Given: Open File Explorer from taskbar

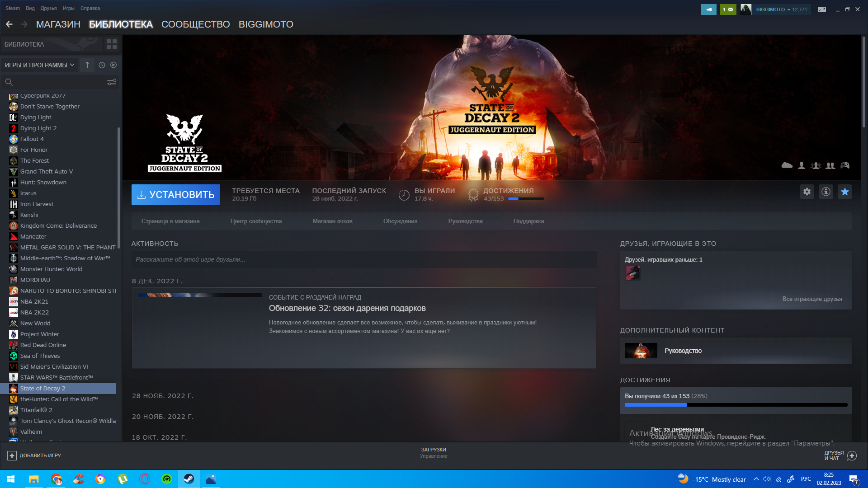Looking at the screenshot, I should tap(34, 479).
